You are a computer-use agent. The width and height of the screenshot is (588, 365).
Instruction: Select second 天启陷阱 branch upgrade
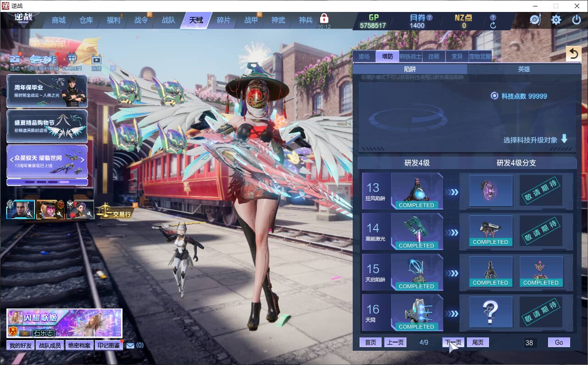(x=541, y=271)
